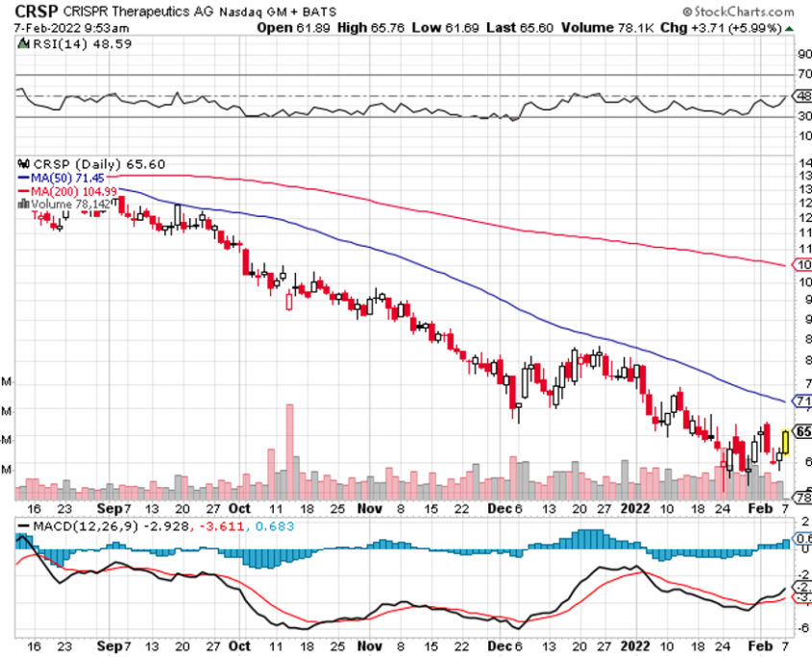Click the Sep label under the MACD panel

point(110,646)
